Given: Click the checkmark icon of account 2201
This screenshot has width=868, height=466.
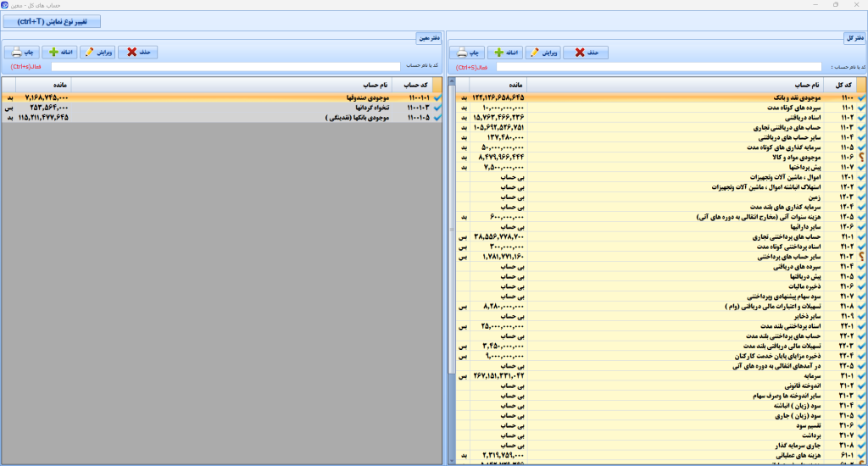Looking at the screenshot, I should pyautogui.click(x=861, y=326).
